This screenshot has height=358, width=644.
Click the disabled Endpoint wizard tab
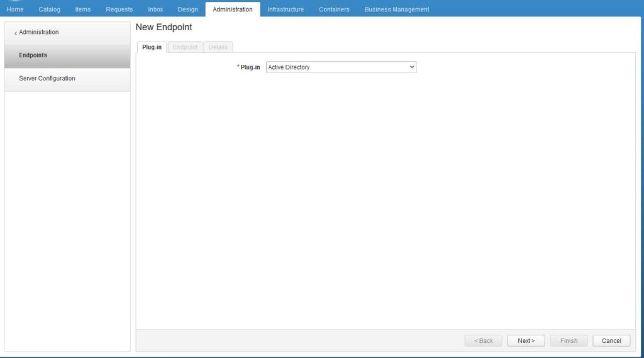tap(185, 47)
